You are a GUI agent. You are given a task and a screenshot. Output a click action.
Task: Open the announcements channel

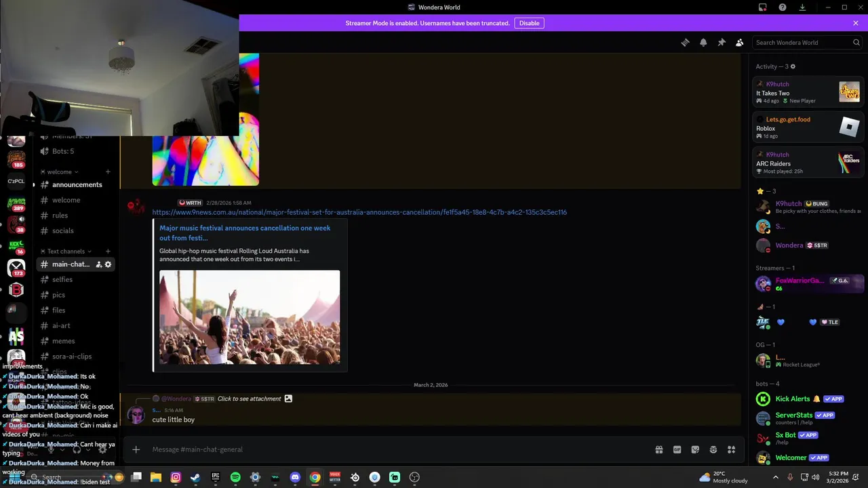coord(76,184)
